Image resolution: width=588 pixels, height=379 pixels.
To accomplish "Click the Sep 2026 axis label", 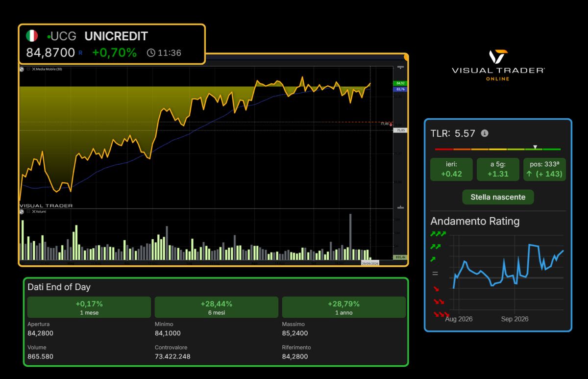I will tap(514, 319).
